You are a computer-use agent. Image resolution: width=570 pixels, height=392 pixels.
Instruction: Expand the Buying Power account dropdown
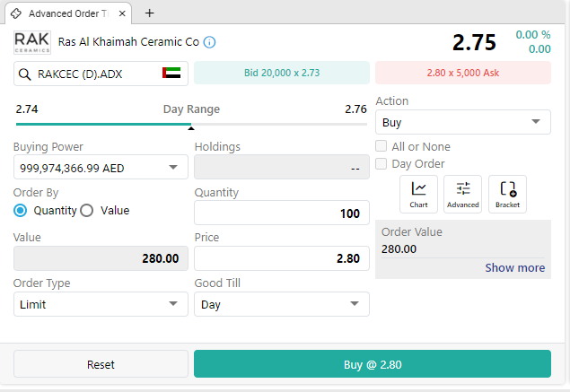pos(101,167)
